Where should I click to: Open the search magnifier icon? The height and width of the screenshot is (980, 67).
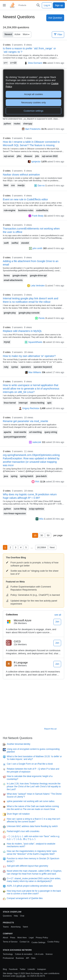coord(38,5)
